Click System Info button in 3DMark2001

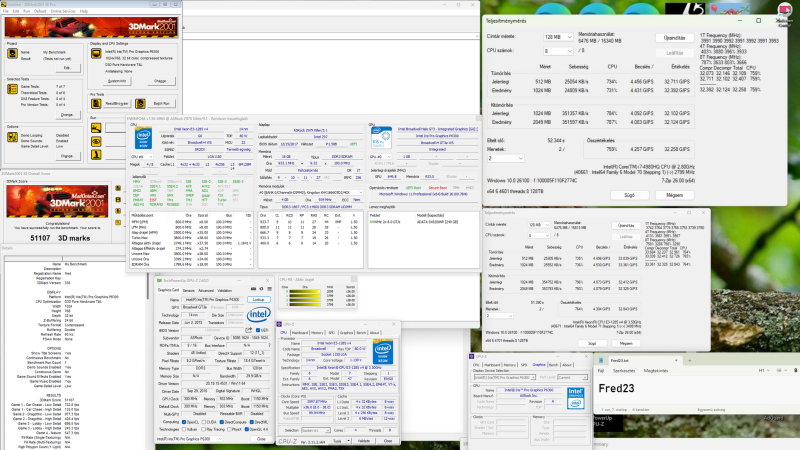coord(117,81)
